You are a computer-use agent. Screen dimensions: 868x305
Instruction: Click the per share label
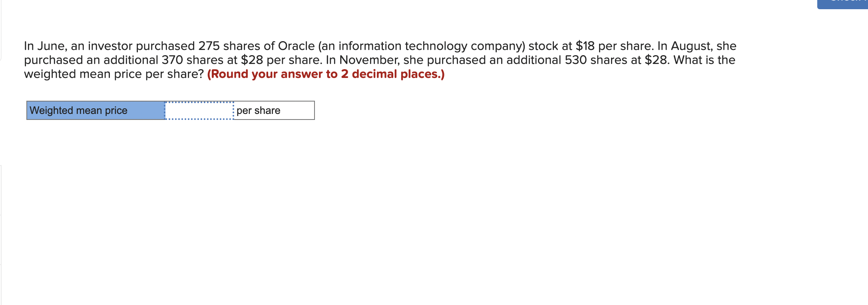[x=258, y=110]
